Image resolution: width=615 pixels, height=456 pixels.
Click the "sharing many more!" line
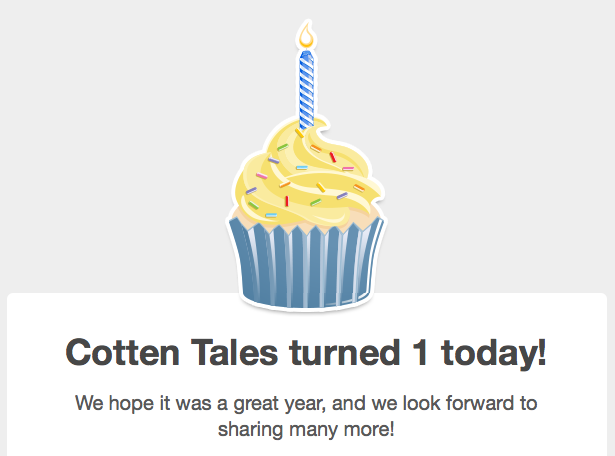(x=307, y=431)
